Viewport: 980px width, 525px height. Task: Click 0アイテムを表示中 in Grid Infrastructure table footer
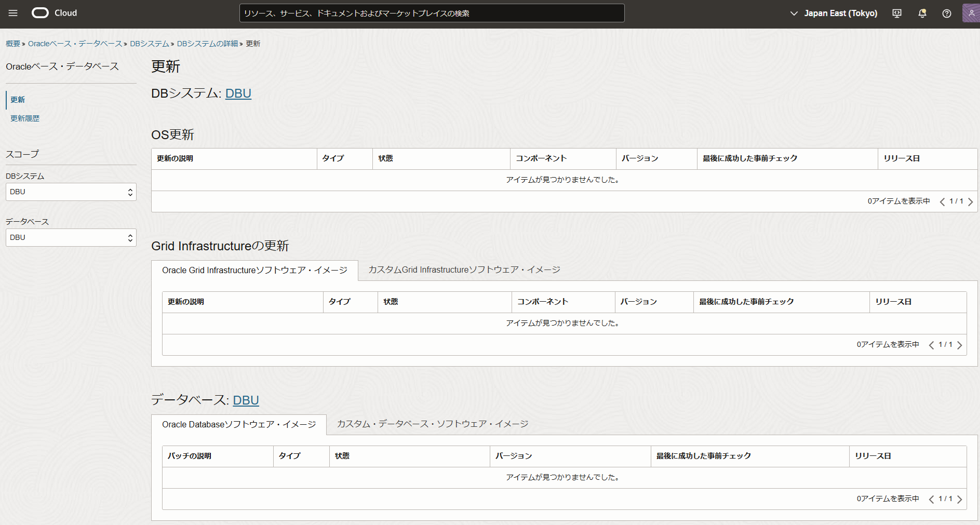888,345
